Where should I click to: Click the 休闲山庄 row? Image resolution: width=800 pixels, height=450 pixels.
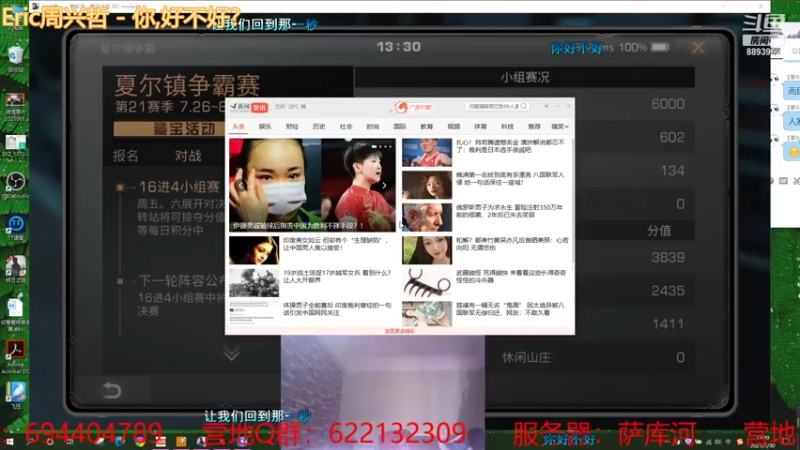click(x=590, y=357)
